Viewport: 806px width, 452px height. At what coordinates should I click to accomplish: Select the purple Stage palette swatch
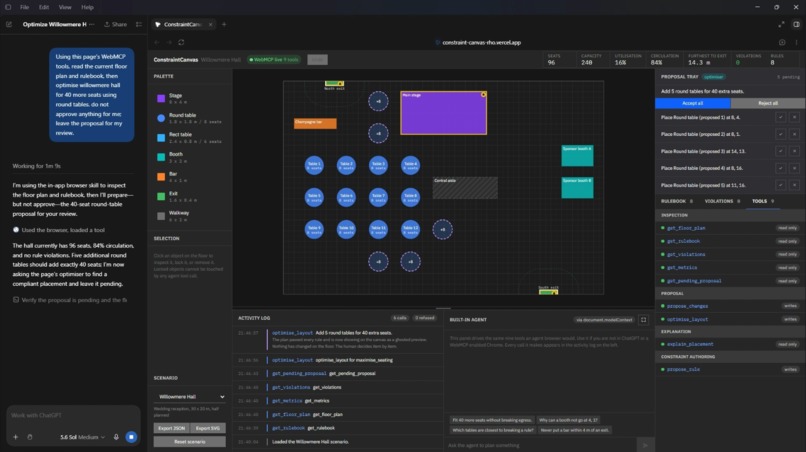pyautogui.click(x=161, y=98)
